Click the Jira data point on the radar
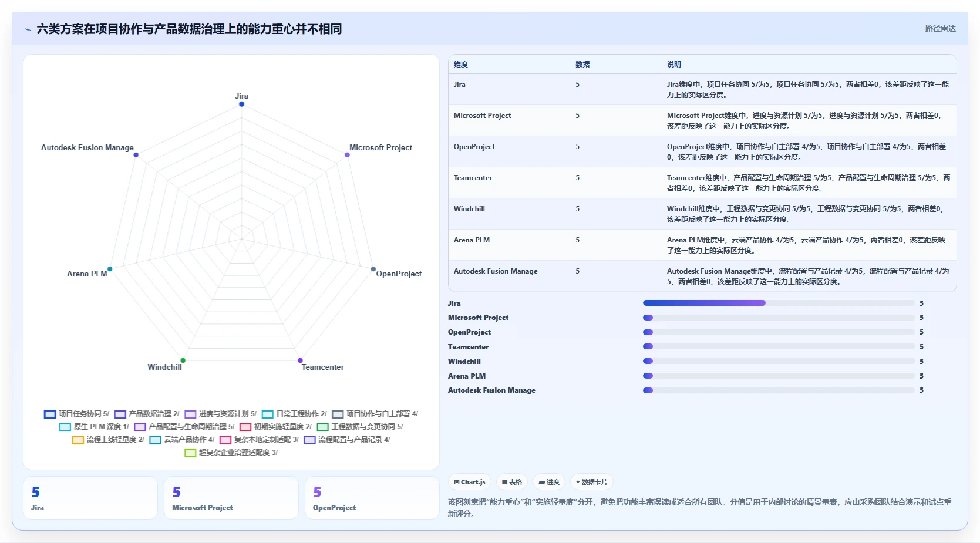The image size is (980, 543). [241, 104]
